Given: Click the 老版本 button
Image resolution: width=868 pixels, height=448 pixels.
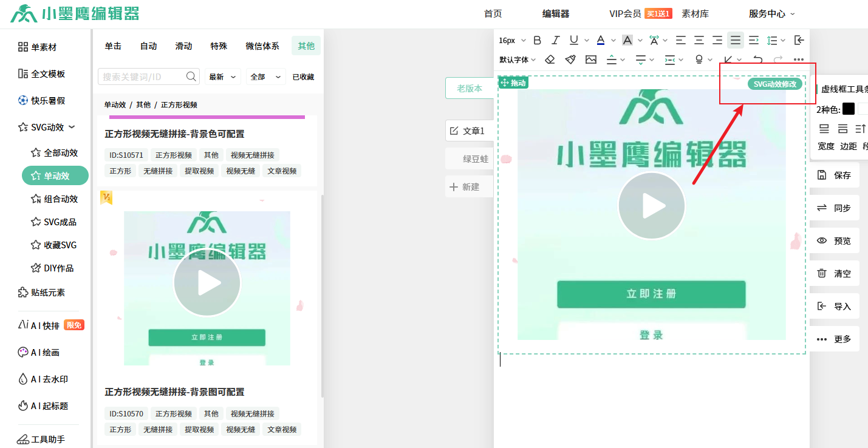Looking at the screenshot, I should coord(469,88).
